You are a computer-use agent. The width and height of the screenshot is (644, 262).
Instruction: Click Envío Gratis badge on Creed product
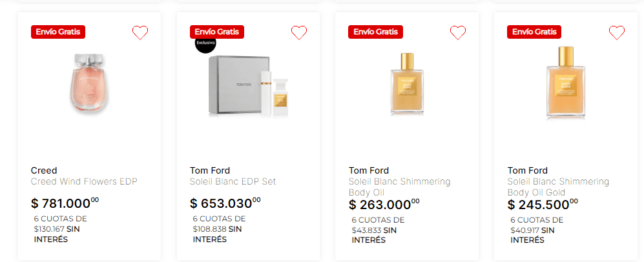point(58,32)
